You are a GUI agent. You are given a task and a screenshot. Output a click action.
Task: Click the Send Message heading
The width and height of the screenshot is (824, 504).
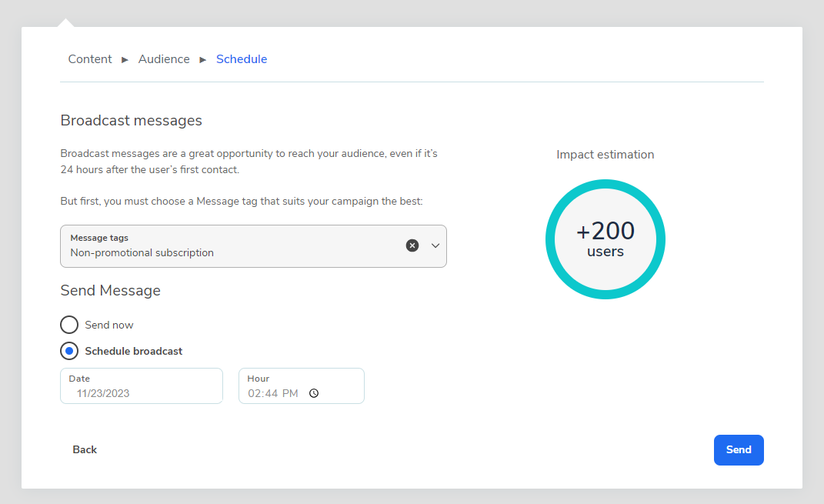click(111, 291)
